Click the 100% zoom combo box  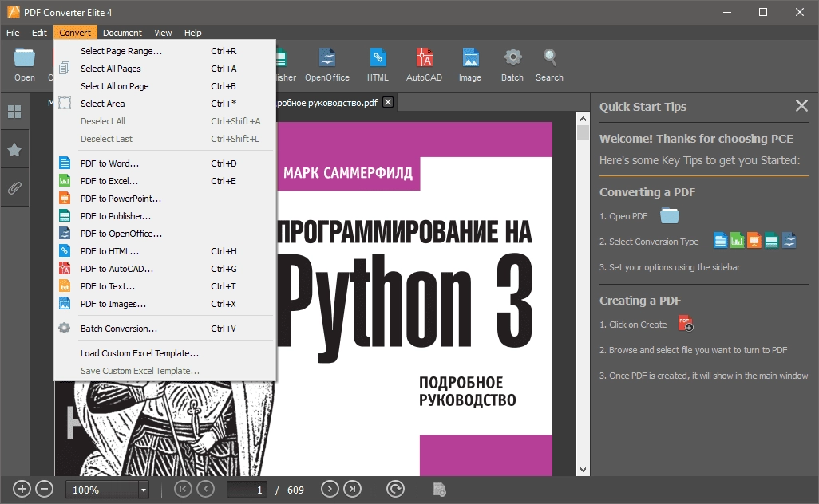click(106, 490)
